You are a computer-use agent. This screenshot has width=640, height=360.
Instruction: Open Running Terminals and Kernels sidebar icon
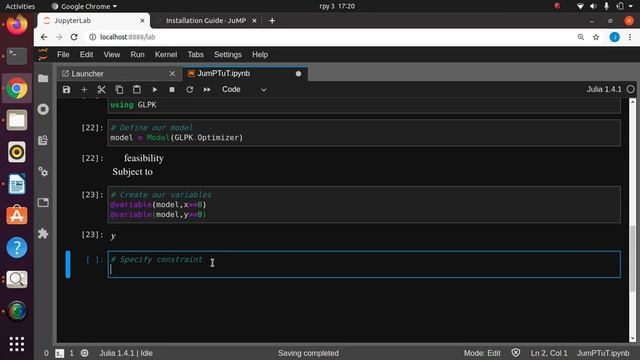click(43, 109)
